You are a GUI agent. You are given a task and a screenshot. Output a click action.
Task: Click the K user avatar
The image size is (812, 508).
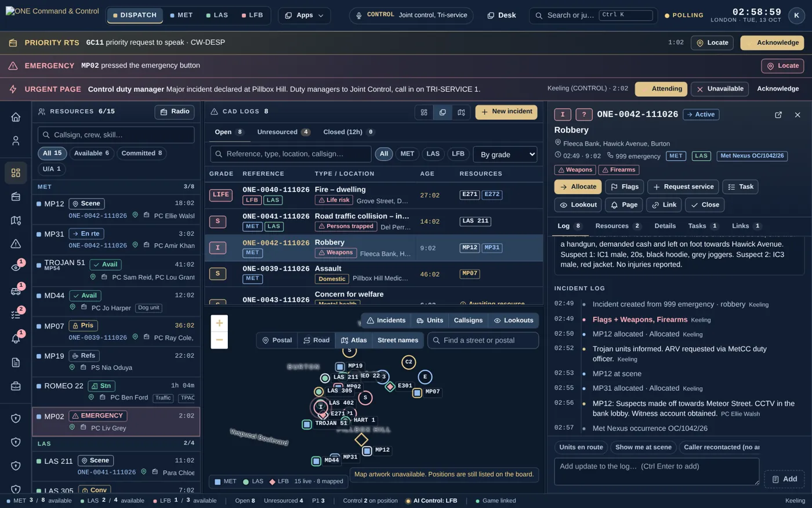[796, 16]
